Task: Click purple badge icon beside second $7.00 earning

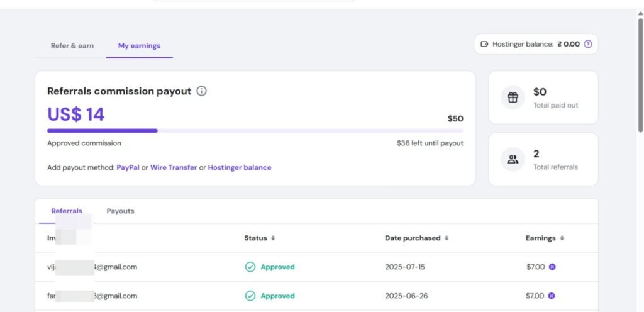Action: pos(552,296)
